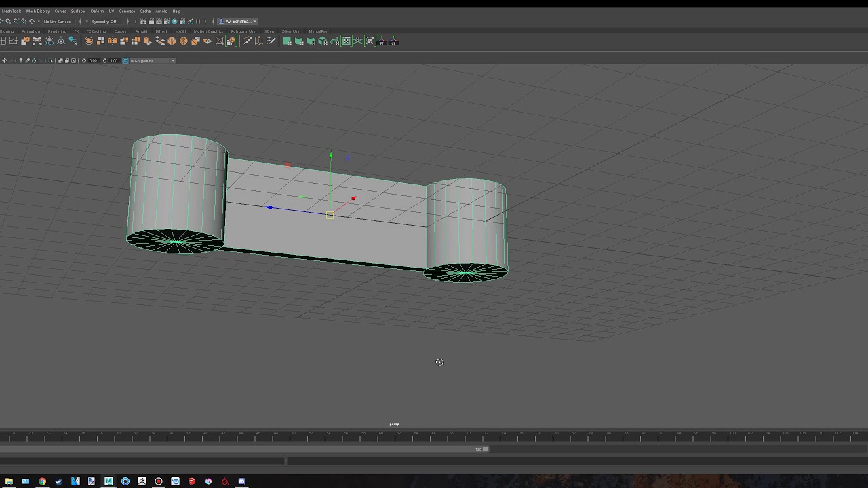The height and width of the screenshot is (488, 868).
Task: Click the green-bordered checker pattern shelf icon
Action: pos(346,41)
